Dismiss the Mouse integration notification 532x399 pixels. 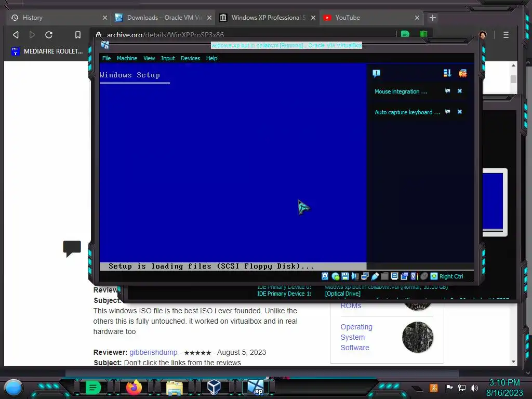(460, 91)
